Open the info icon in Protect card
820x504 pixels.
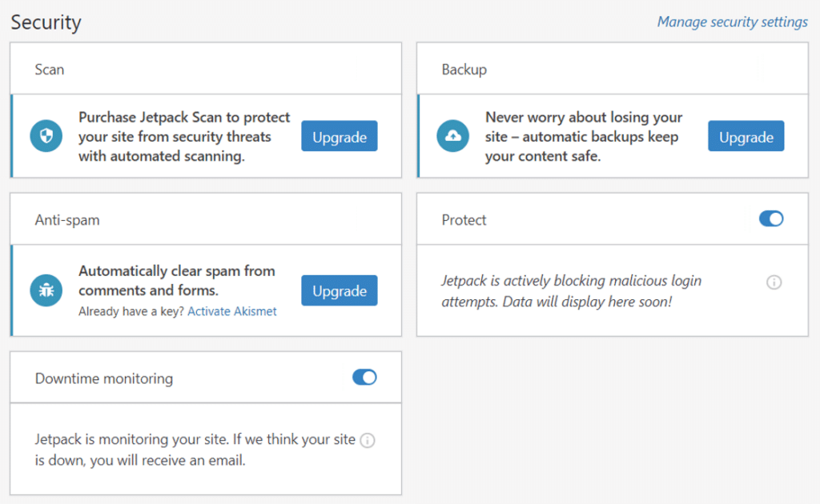[774, 282]
